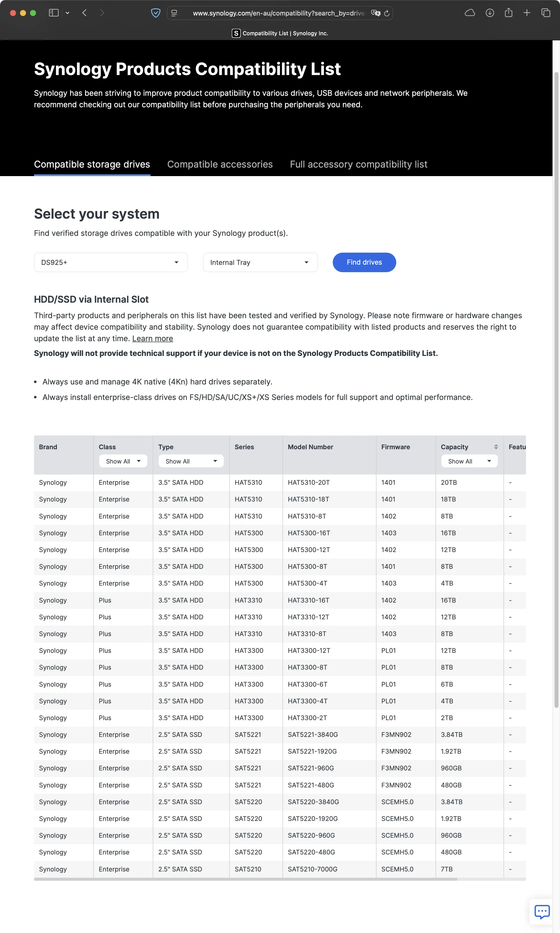Viewport: 560px width, 933px height.
Task: Reload the page with the refresh icon
Action: pos(387,13)
